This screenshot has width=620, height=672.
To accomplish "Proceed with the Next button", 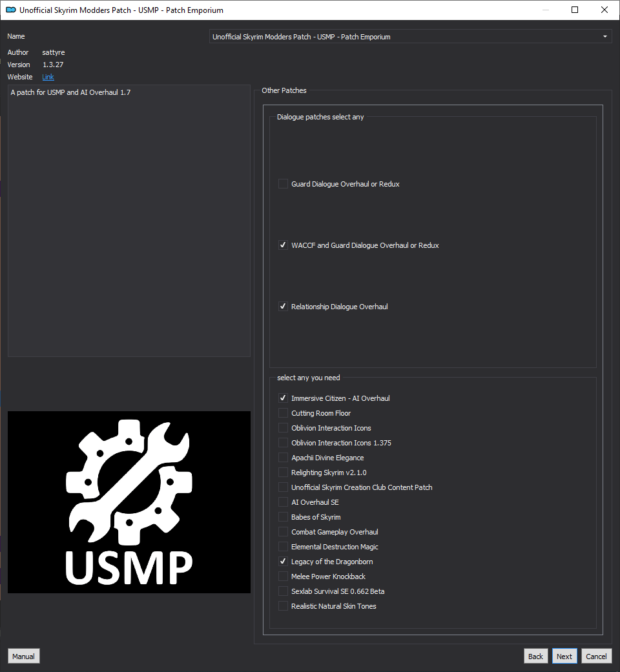I will [564, 656].
